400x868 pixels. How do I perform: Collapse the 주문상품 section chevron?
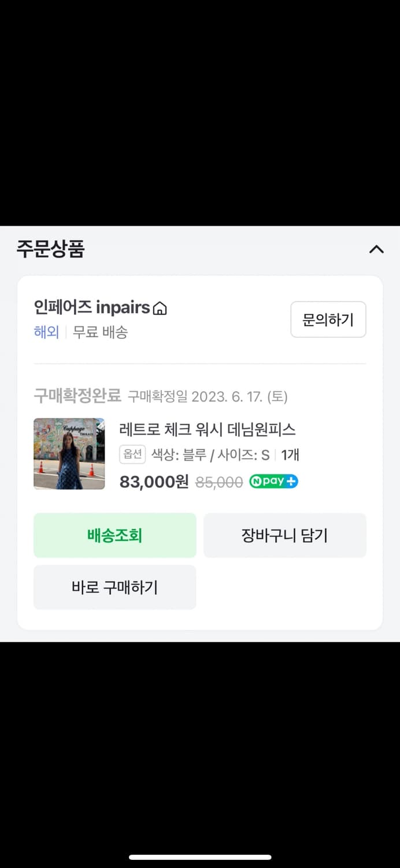pyautogui.click(x=377, y=249)
